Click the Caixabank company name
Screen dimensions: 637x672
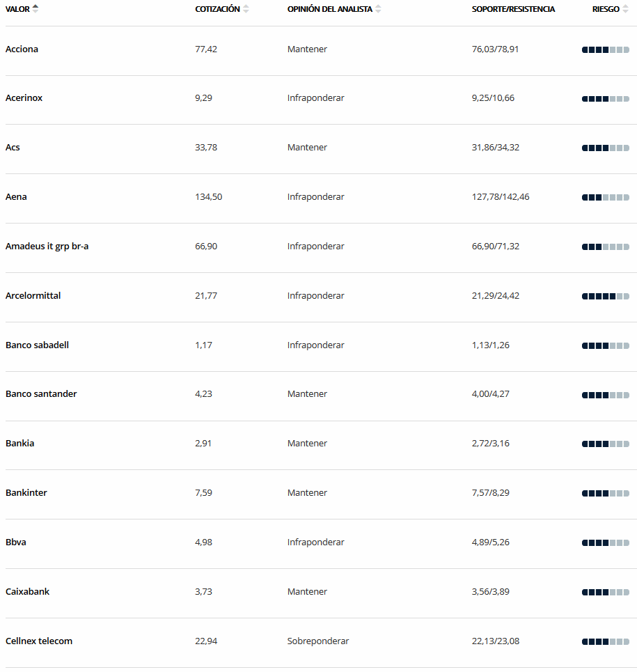tap(27, 591)
